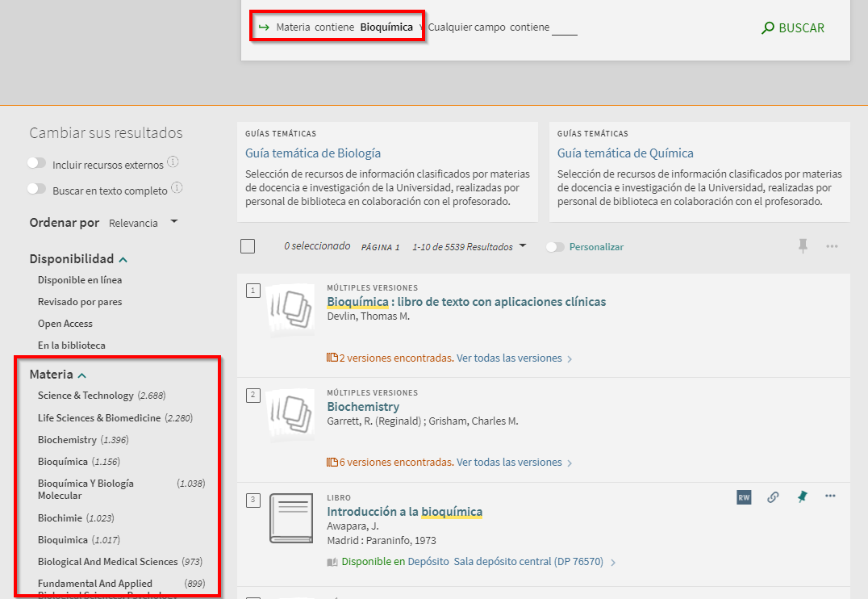Click the Cualquier campo search input blank

(565, 28)
